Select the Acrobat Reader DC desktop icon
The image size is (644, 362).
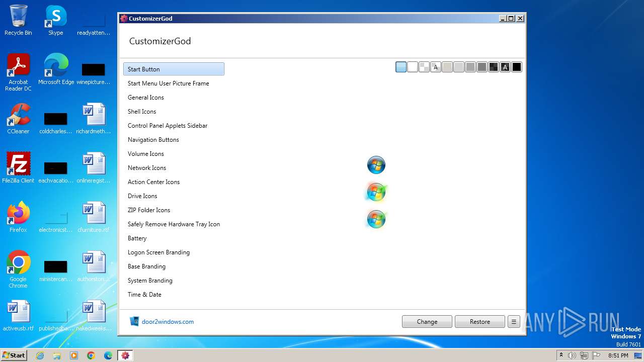click(x=18, y=72)
